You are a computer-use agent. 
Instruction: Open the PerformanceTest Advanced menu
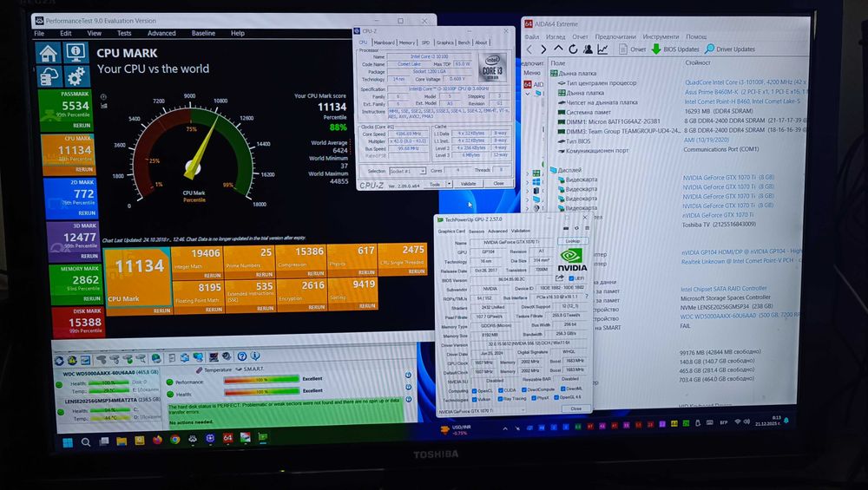click(x=161, y=33)
